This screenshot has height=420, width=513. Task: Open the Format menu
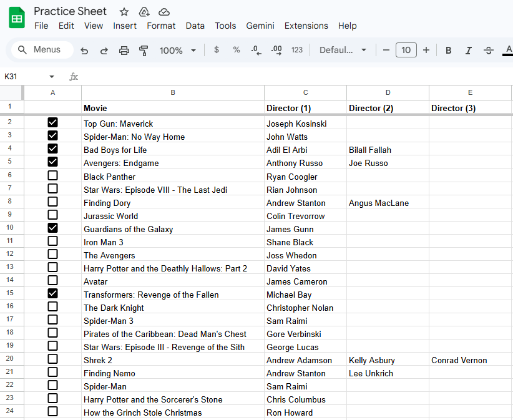pos(161,26)
